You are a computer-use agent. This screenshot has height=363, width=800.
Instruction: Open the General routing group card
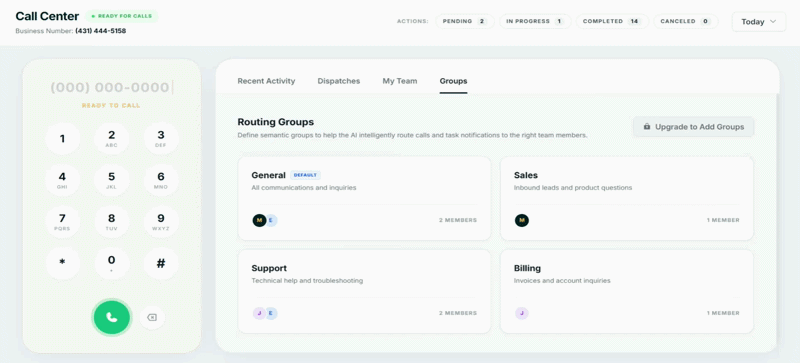click(x=364, y=198)
